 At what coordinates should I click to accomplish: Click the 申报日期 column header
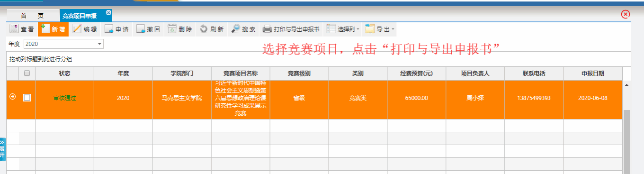coord(592,73)
